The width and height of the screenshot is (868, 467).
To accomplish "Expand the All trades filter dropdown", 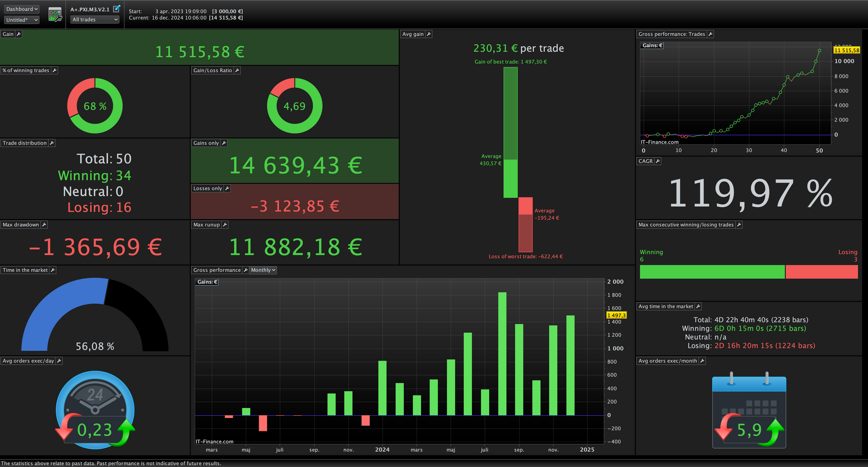I will [95, 20].
